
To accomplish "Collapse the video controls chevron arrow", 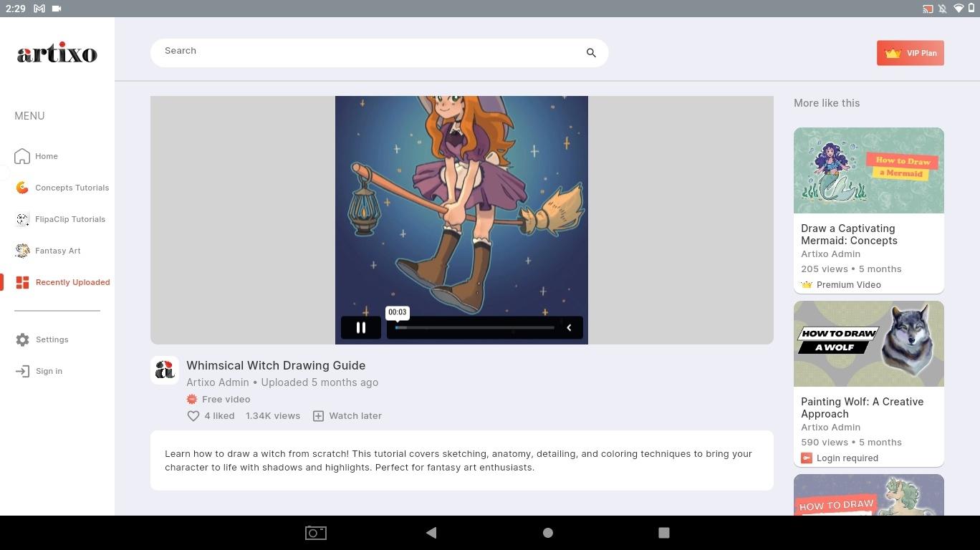I will pos(570,328).
